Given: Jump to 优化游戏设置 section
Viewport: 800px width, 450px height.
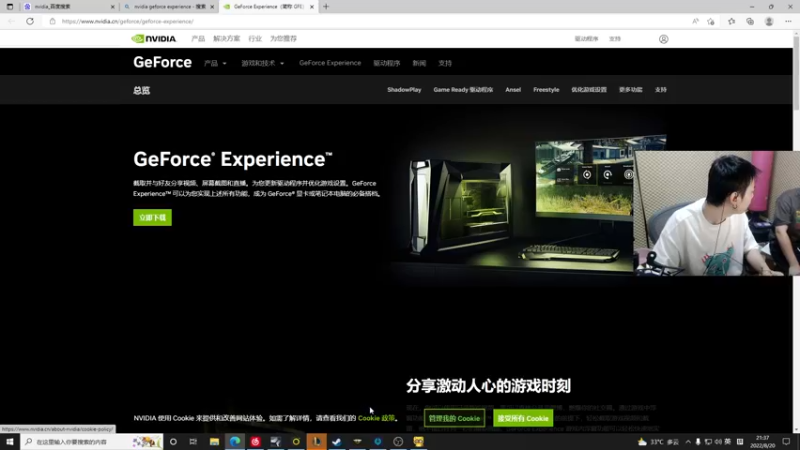Looking at the screenshot, I should tap(589, 90).
